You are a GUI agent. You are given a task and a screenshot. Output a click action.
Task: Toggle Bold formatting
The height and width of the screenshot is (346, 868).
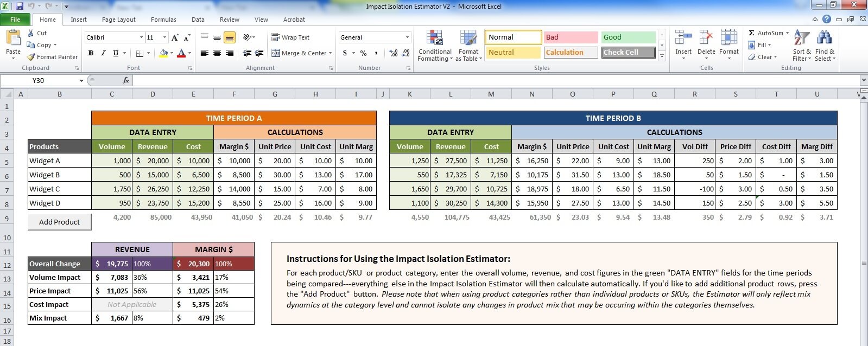coord(91,53)
